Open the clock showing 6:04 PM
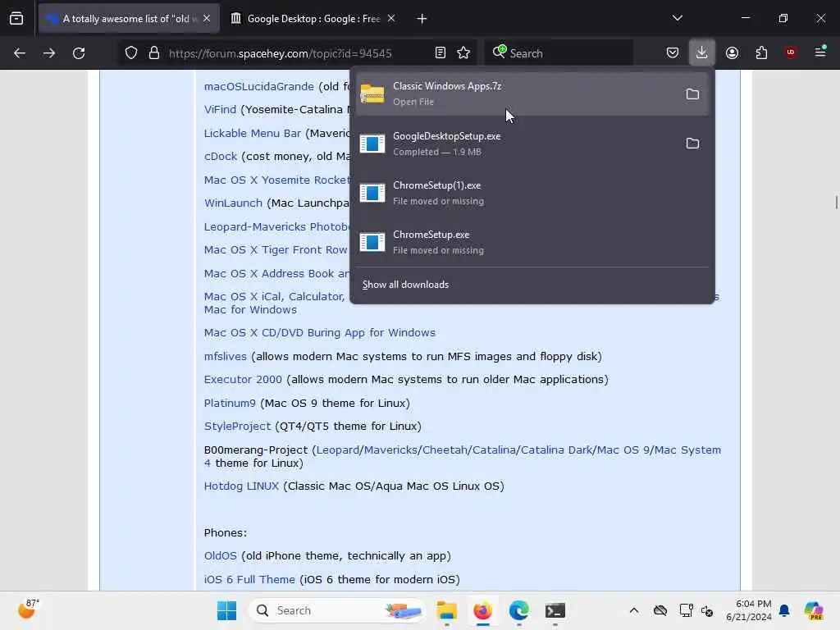The height and width of the screenshot is (630, 840). coord(748,610)
